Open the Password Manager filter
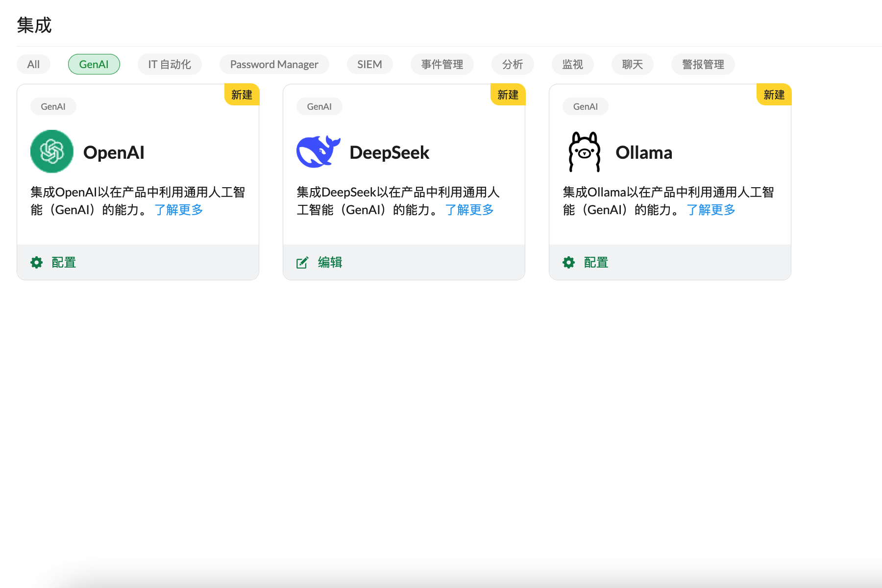The height and width of the screenshot is (588, 882). (274, 64)
